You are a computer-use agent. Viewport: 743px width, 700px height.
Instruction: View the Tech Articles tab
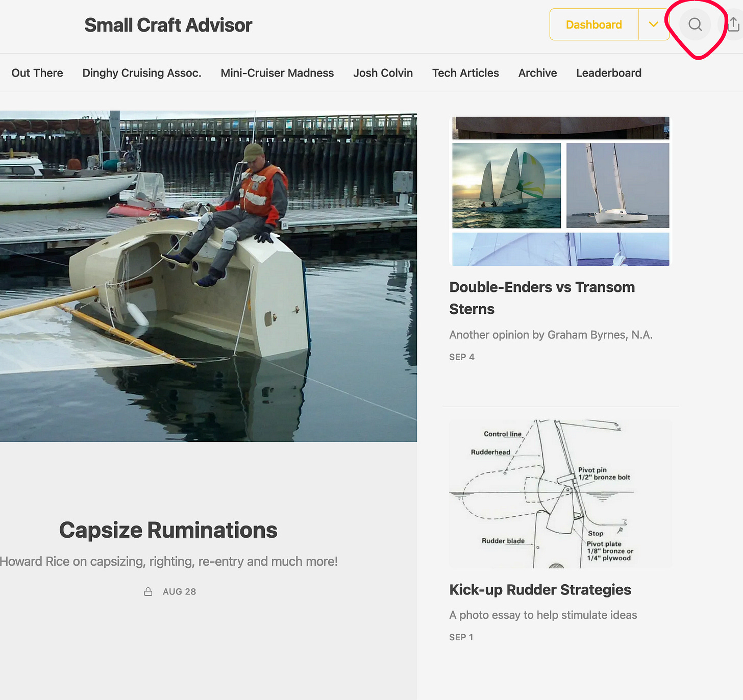pos(465,73)
